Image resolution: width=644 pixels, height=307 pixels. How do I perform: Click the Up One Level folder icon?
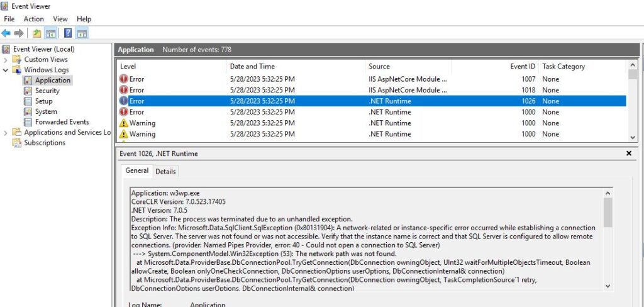[x=37, y=33]
